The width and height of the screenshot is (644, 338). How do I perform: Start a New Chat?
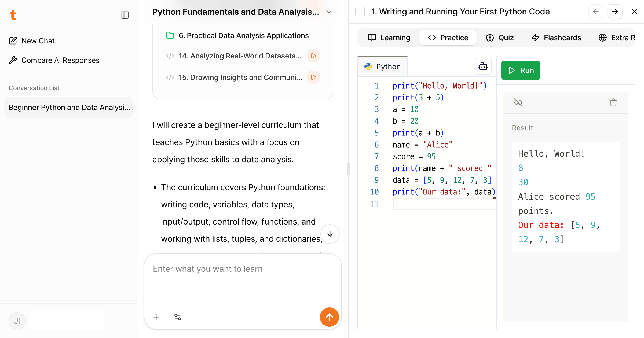38,41
